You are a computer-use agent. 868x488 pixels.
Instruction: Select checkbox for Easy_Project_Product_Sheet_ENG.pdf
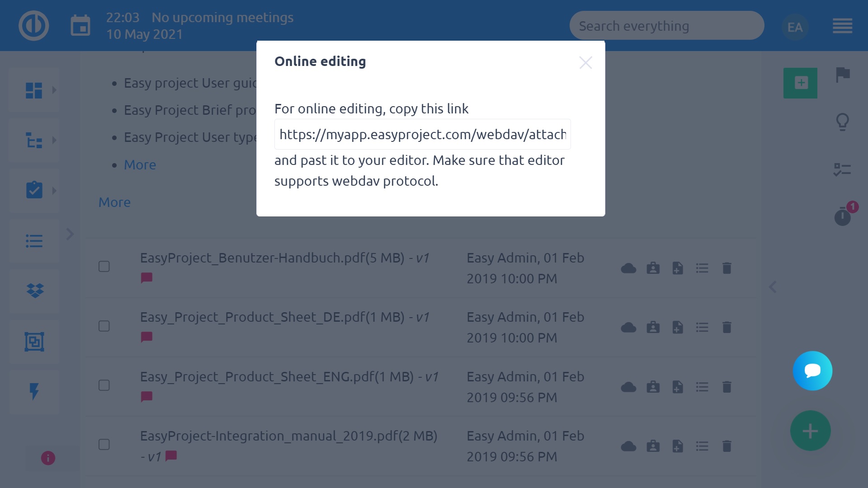pyautogui.click(x=104, y=385)
